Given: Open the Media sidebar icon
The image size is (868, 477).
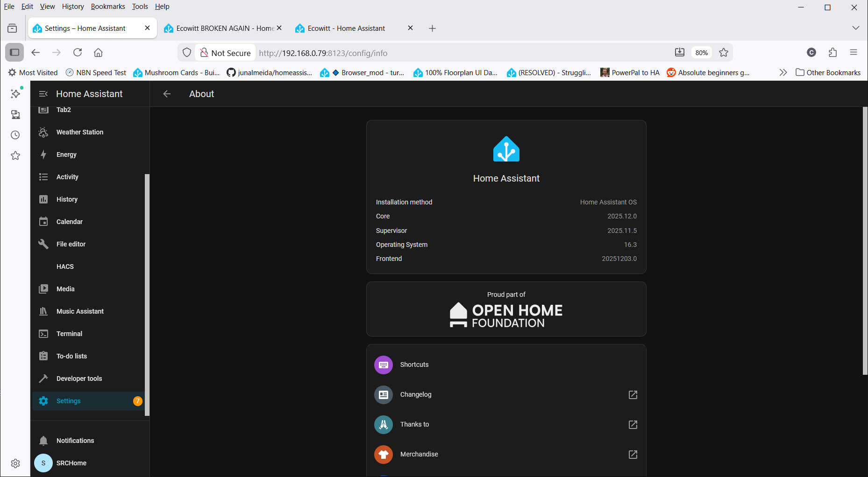Looking at the screenshot, I should tap(43, 289).
